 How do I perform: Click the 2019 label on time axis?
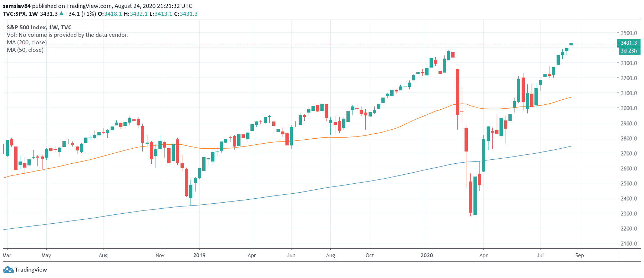tap(199, 255)
